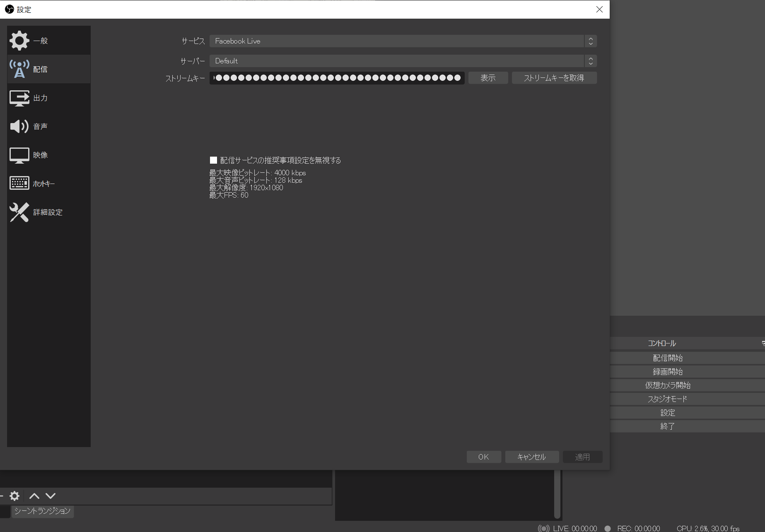Select the ホットキー keyboard icon
Image resolution: width=765 pixels, height=532 pixels.
click(x=19, y=183)
